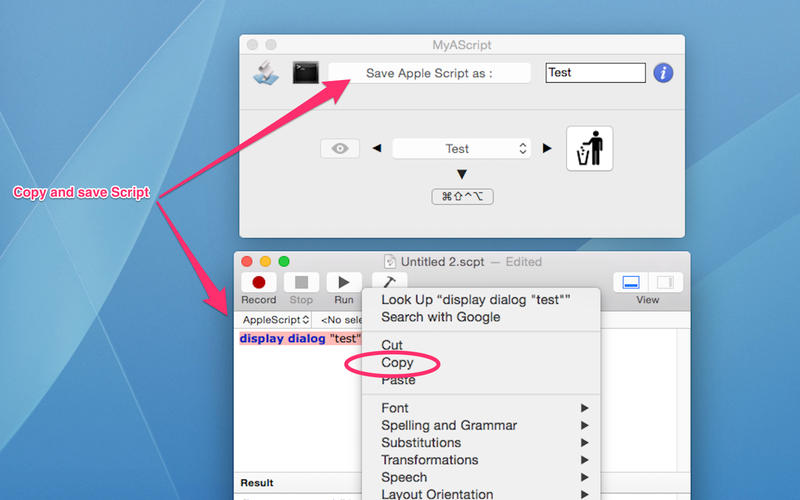
Task: Set the keyboard shortcut modifier keys button
Action: tap(462, 196)
